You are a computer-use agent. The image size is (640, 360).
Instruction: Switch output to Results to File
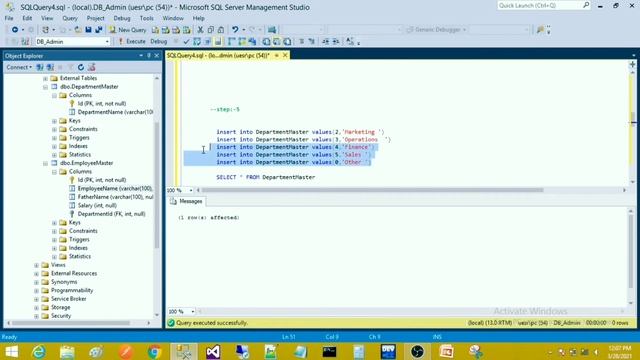[x=287, y=42]
